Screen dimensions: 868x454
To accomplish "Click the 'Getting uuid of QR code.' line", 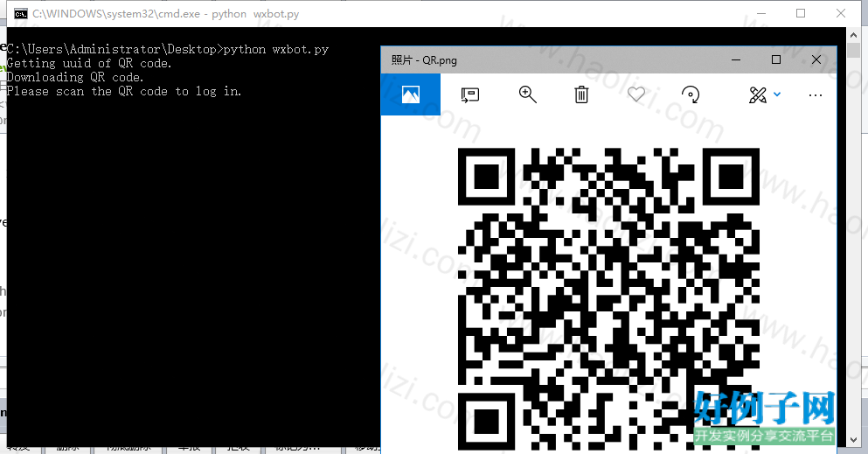I will 88,63.
